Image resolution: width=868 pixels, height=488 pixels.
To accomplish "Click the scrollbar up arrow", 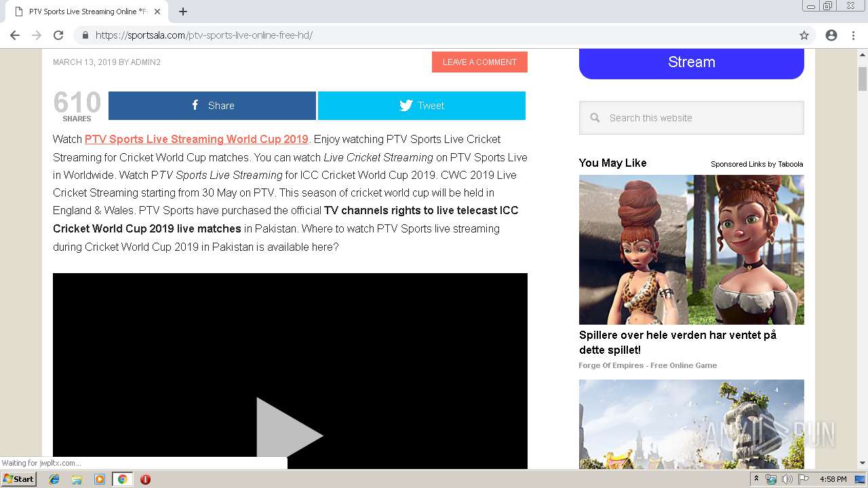I will [x=862, y=54].
